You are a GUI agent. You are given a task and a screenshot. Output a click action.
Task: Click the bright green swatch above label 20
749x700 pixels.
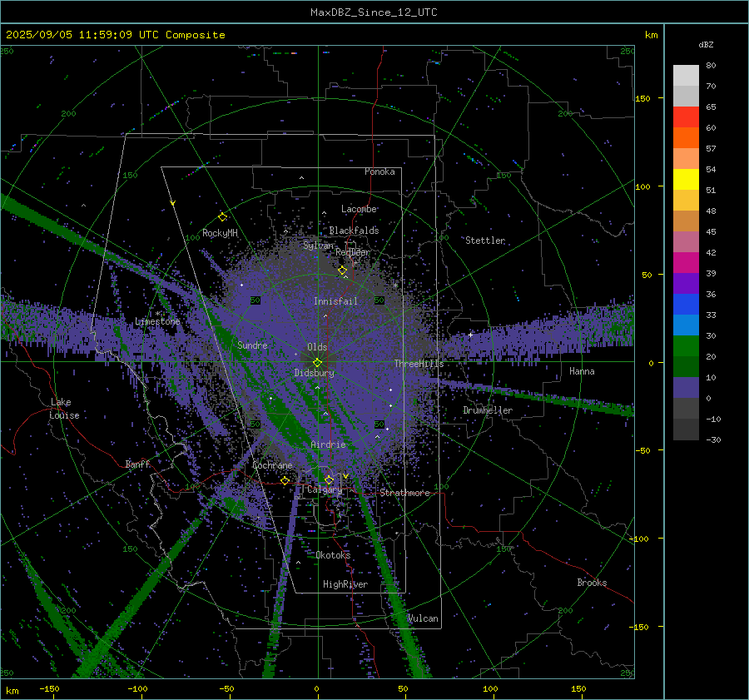tap(686, 345)
